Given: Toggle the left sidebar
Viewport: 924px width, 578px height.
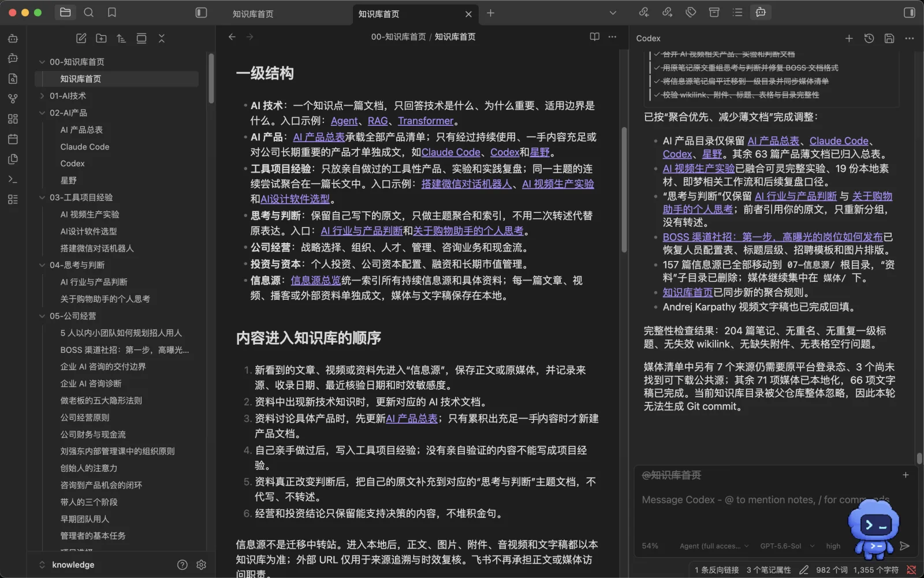Looking at the screenshot, I should 201,12.
